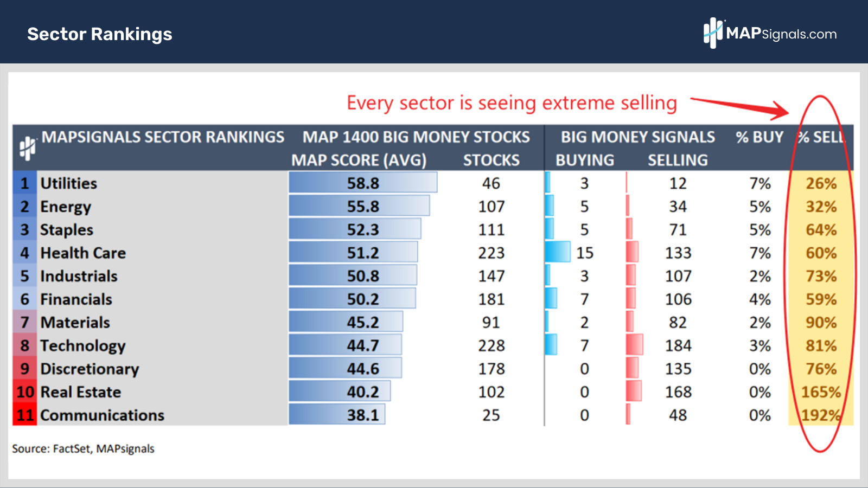This screenshot has width=868, height=488.
Task: Click the rank number 1 cell
Action: 25,183
